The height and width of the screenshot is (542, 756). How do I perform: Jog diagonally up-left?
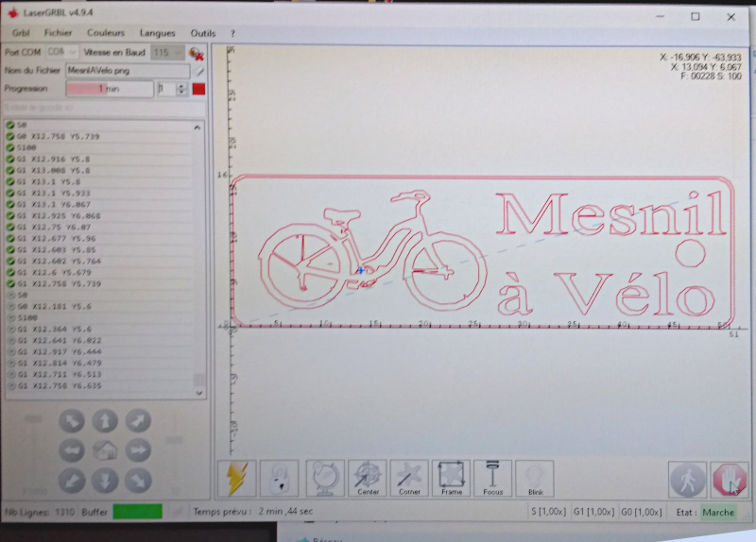[x=72, y=420]
